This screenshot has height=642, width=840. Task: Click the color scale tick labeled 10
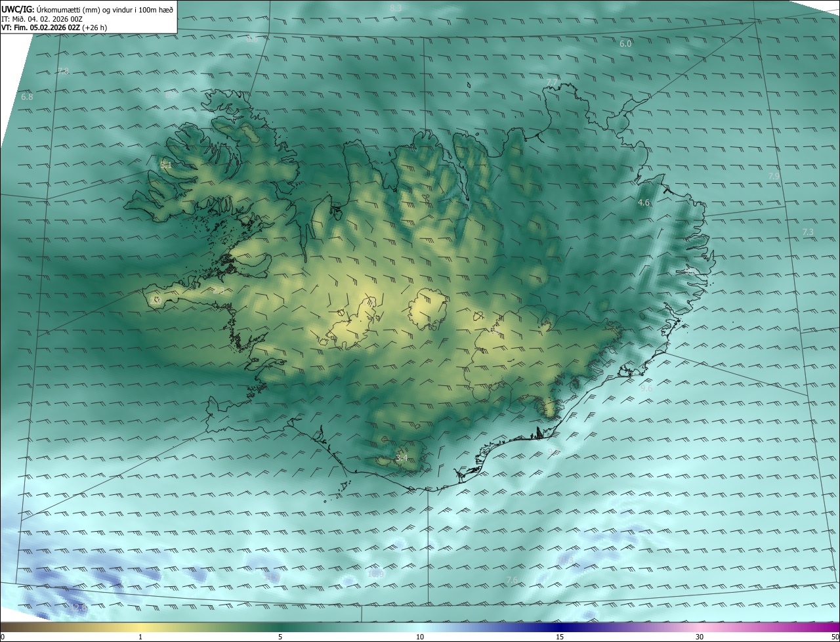pyautogui.click(x=420, y=637)
